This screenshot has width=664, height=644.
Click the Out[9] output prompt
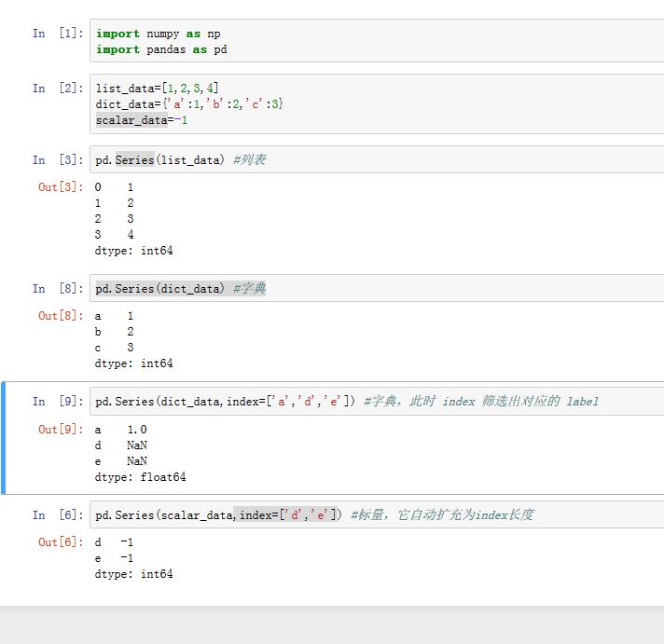point(60,430)
